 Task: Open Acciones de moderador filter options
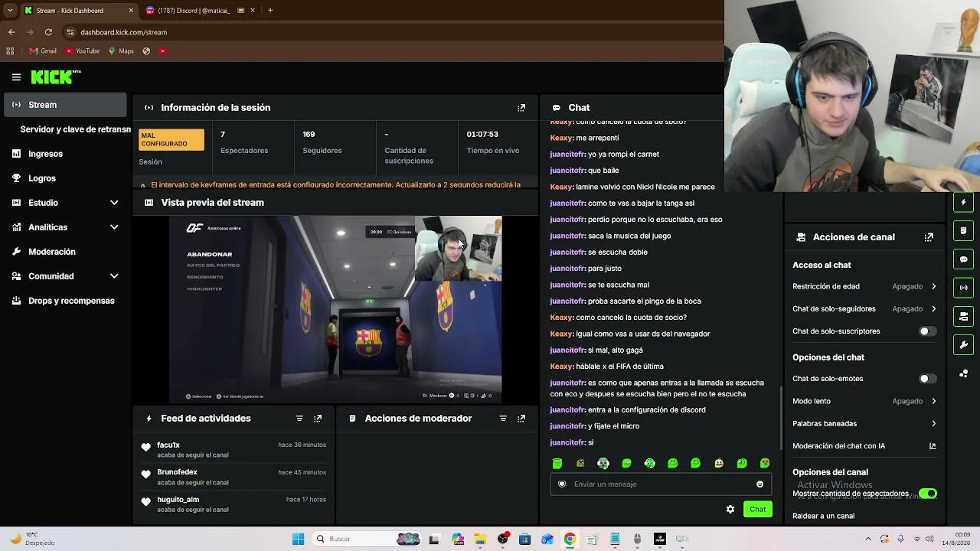pyautogui.click(x=503, y=419)
